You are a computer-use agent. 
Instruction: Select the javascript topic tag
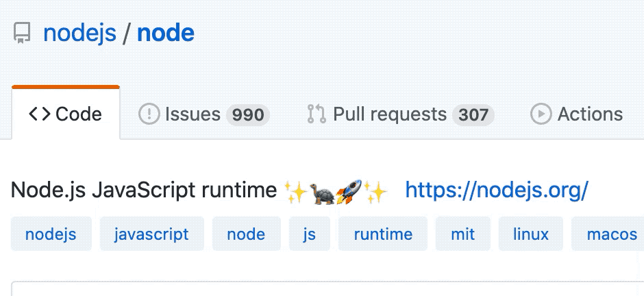(152, 234)
